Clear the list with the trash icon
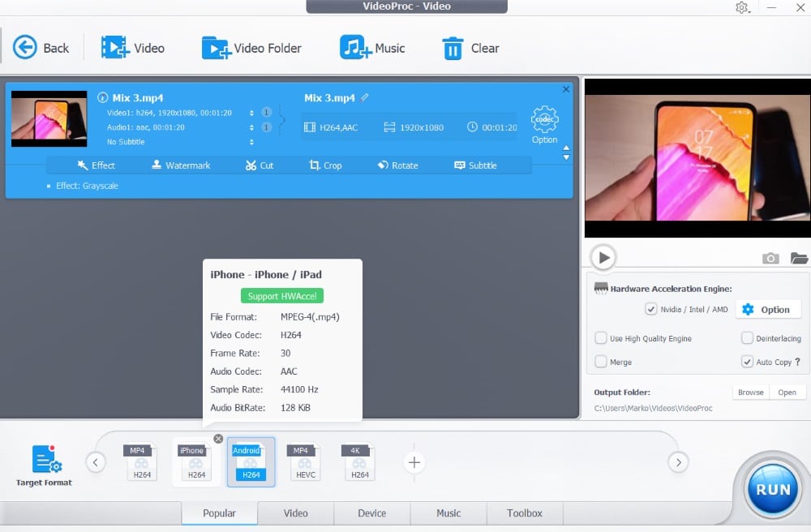Image resolution: width=811 pixels, height=532 pixels. click(453, 48)
